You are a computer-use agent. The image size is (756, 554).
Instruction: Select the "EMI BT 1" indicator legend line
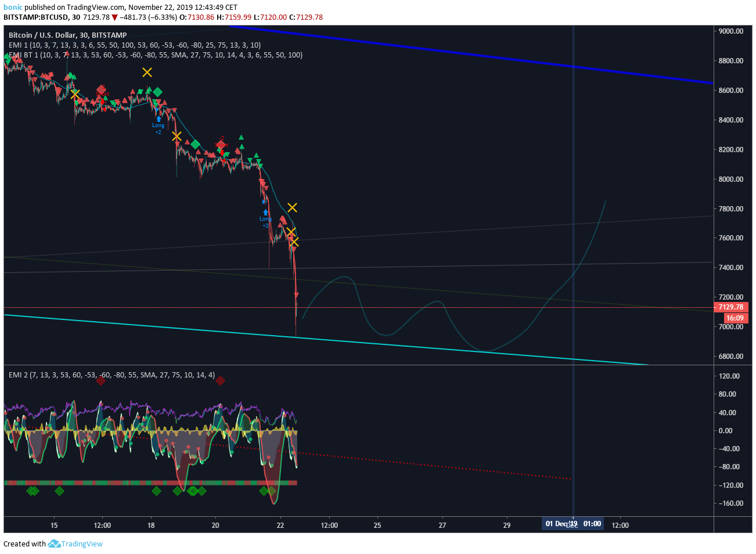[x=155, y=55]
